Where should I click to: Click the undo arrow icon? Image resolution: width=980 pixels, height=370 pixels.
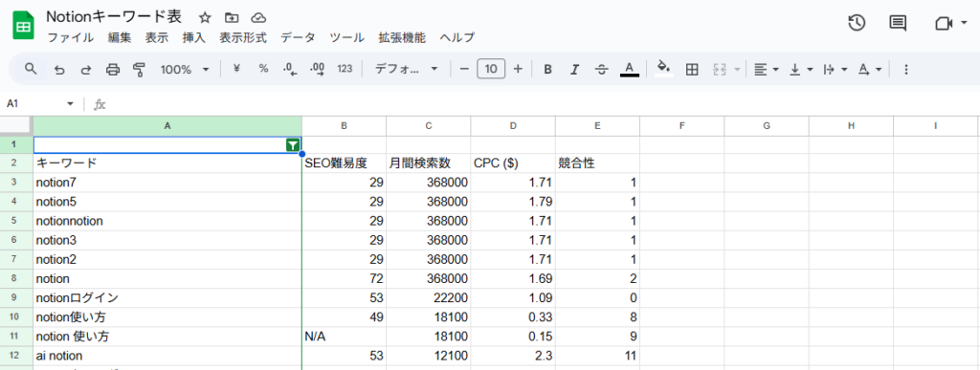click(x=59, y=69)
